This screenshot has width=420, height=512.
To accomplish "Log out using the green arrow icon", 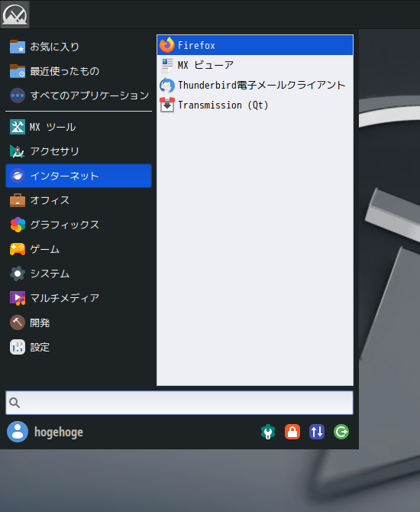I will [x=341, y=432].
